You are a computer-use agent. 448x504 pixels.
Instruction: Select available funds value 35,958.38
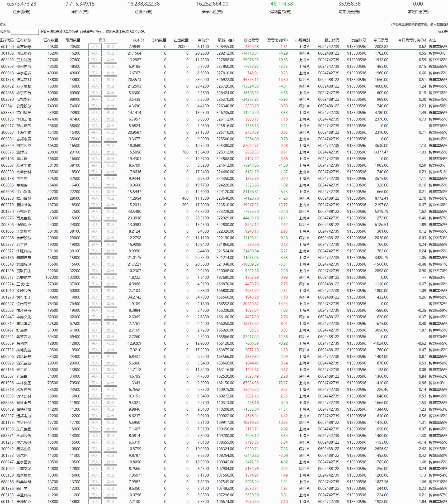point(349,4)
